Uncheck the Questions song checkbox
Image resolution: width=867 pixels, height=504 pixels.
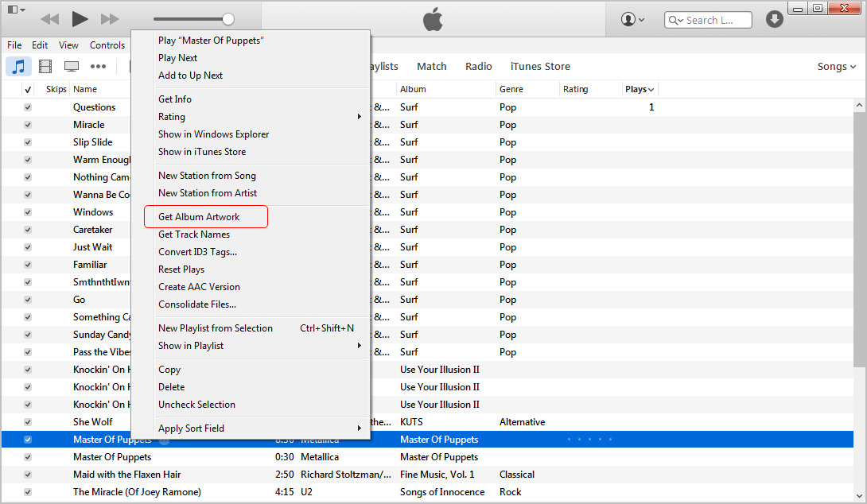pos(28,107)
